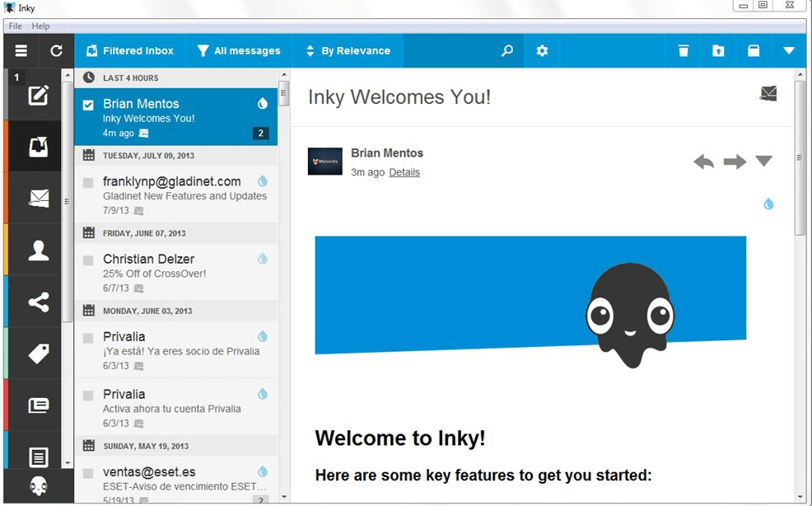812x506 pixels.
Task: Open the Help menu
Action: tap(40, 26)
